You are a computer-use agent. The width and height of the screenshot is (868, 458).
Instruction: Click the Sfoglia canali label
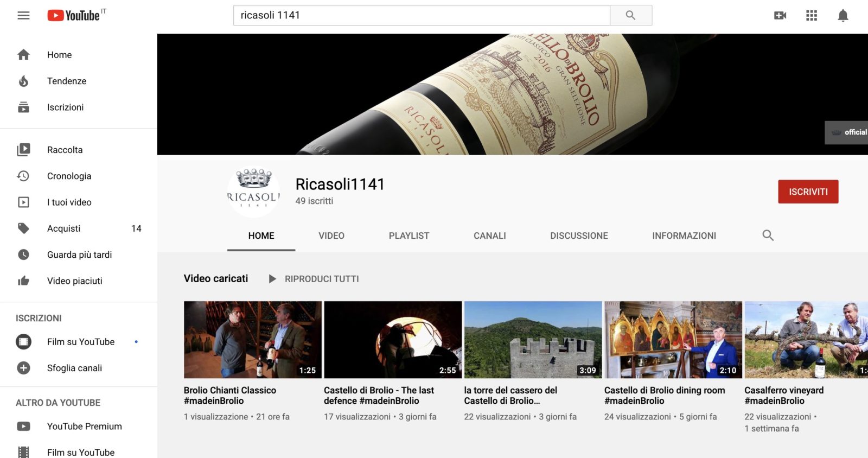74,368
